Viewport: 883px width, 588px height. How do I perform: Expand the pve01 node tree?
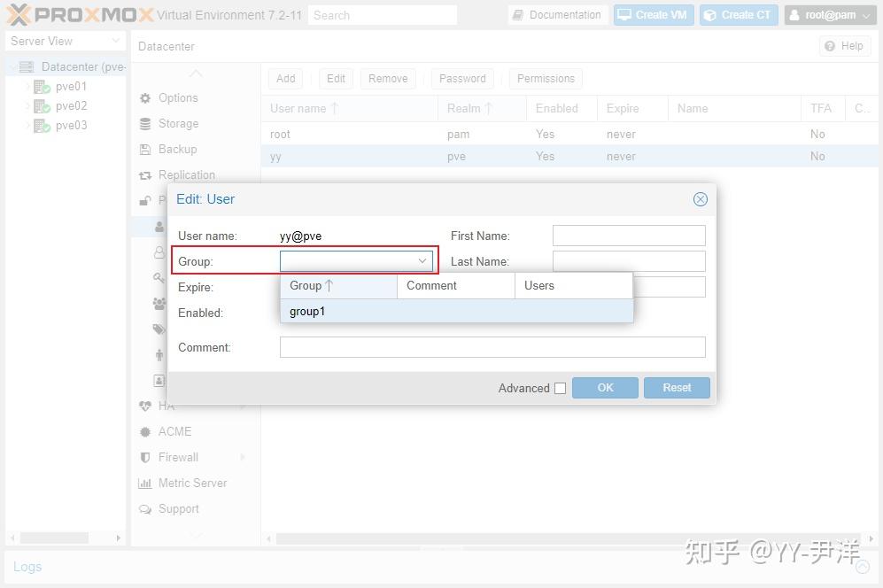point(27,86)
